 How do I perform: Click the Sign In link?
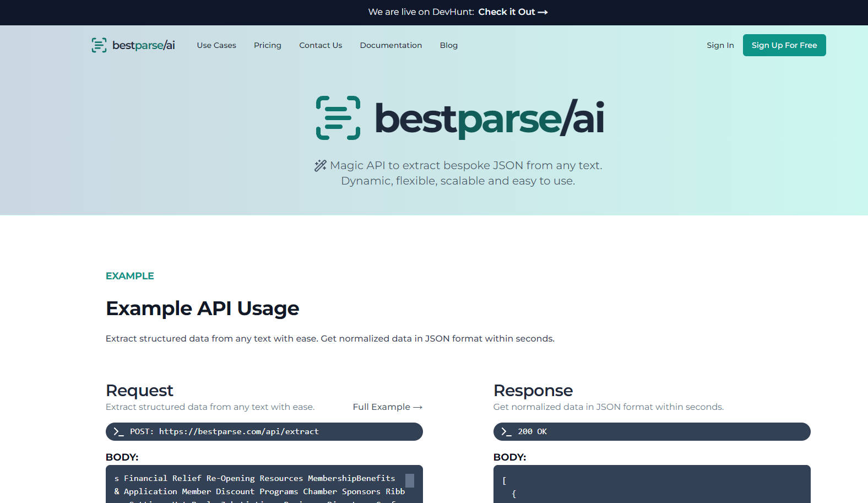coord(720,45)
